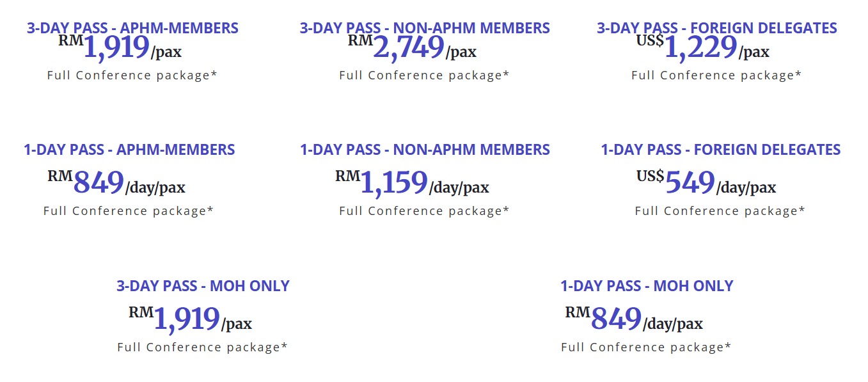Choose the 1-Day Pass Non-APHM Members heading
This screenshot has width=868, height=382.
pos(425,150)
